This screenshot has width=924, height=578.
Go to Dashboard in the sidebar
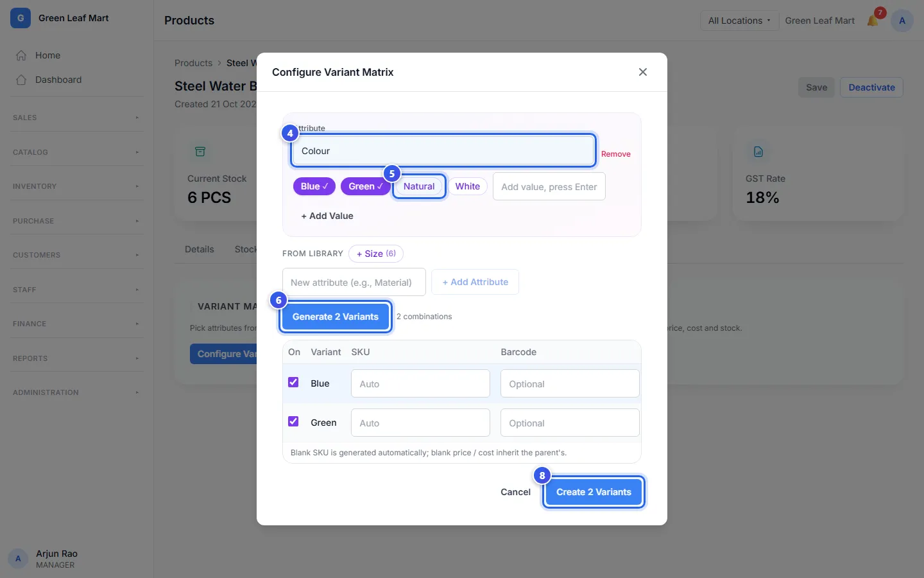(x=77, y=80)
